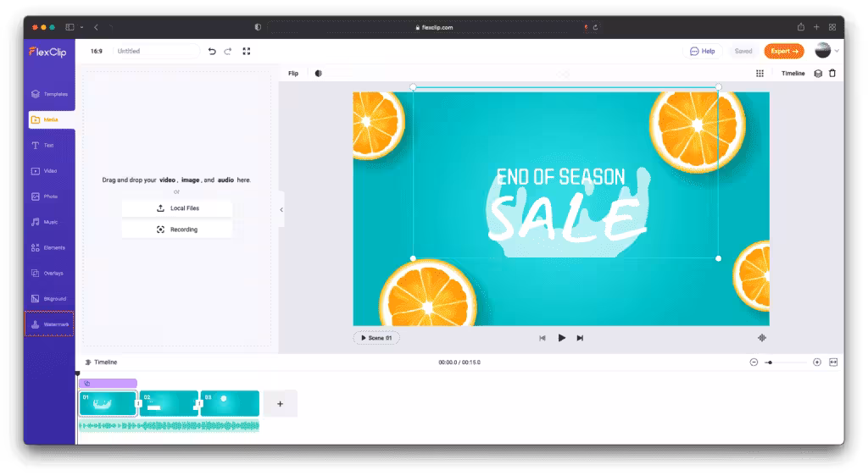Open the position grid icon
This screenshot has height=476, width=868.
click(x=760, y=73)
